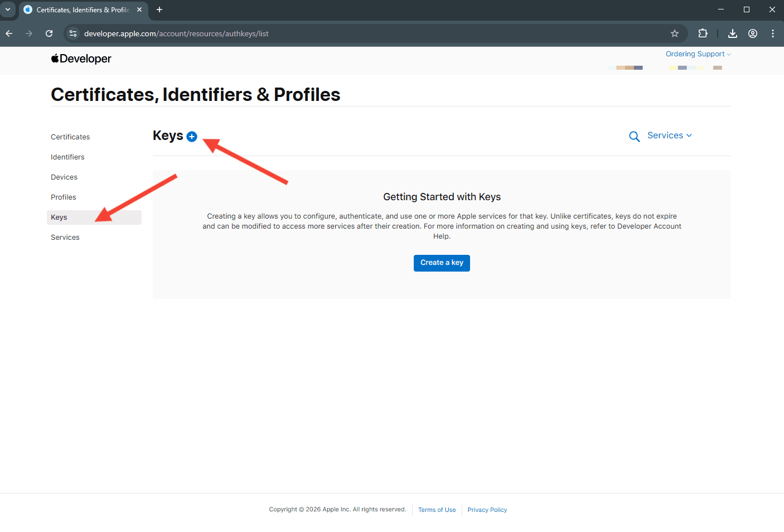Open the search magnifier icon beside Services
This screenshot has height=532, width=784.
(634, 136)
